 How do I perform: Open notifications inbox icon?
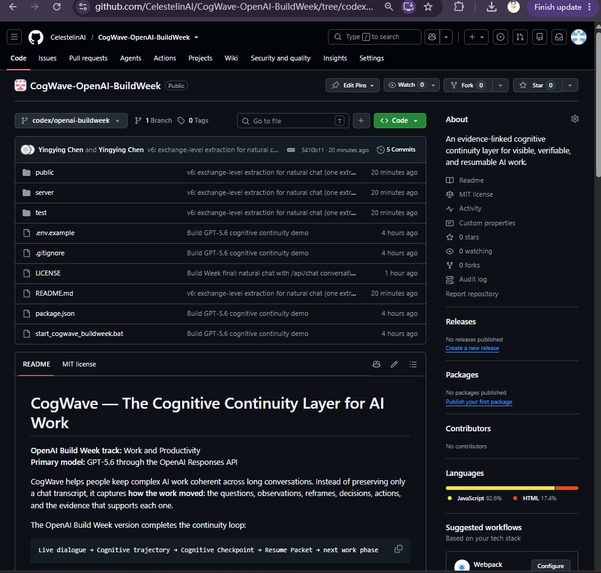559,37
